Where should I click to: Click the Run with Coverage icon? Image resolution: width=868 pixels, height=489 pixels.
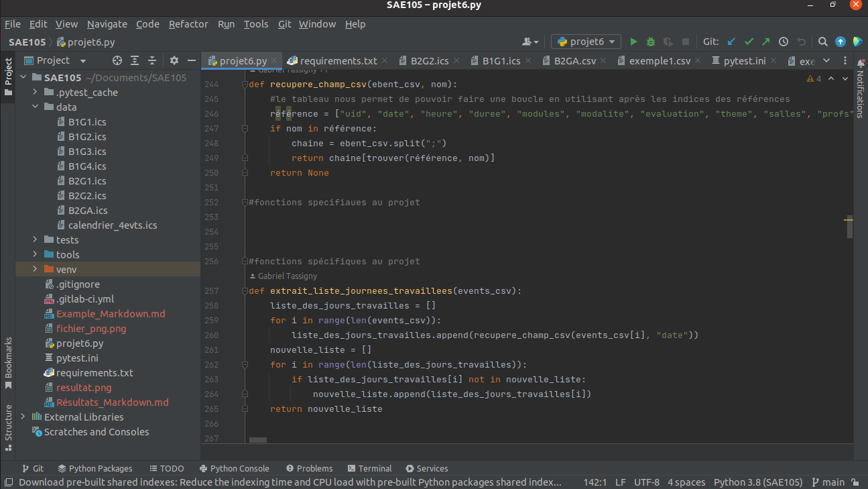668,42
